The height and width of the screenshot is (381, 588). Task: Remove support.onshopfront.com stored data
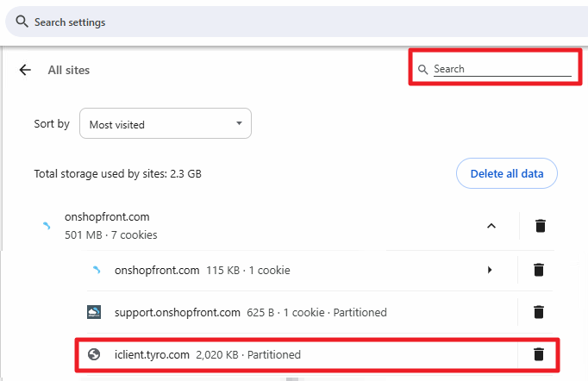pos(539,312)
